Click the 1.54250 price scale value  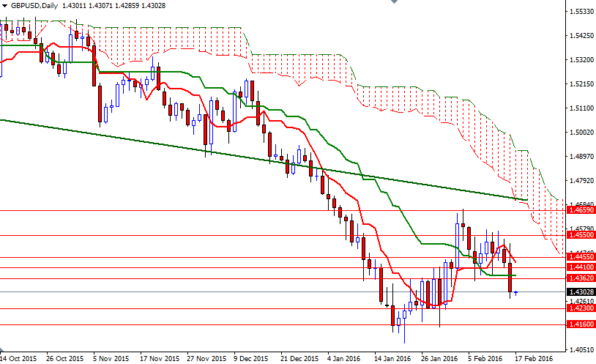pyautogui.click(x=581, y=36)
